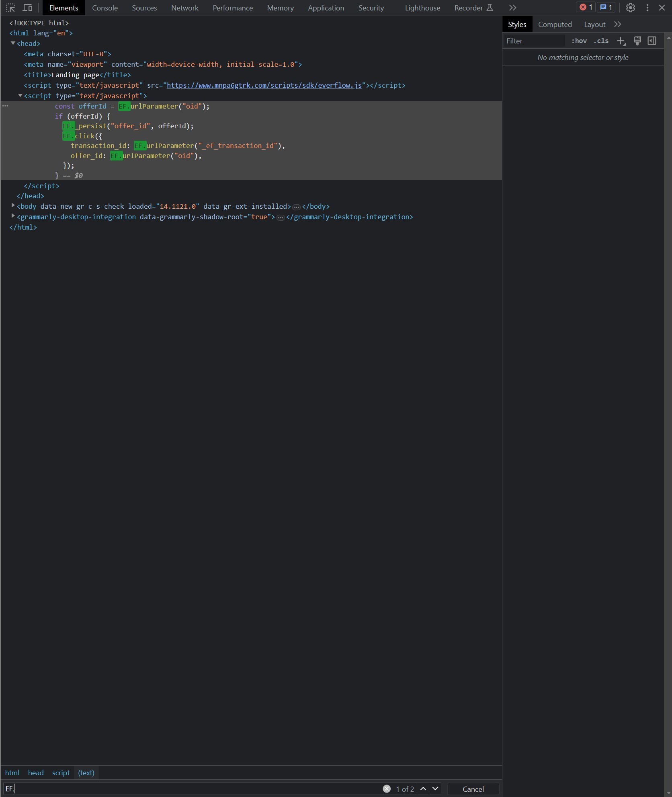Go to next search result arrow

[435, 789]
